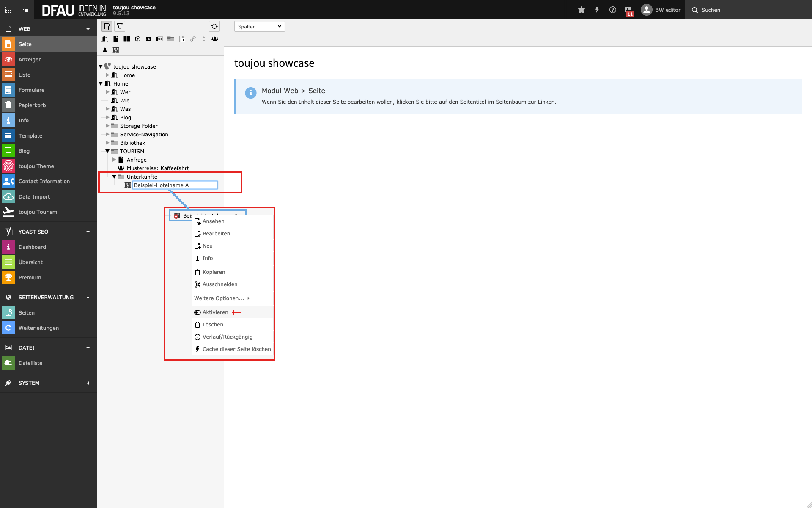Open help question mark icon

pyautogui.click(x=613, y=10)
